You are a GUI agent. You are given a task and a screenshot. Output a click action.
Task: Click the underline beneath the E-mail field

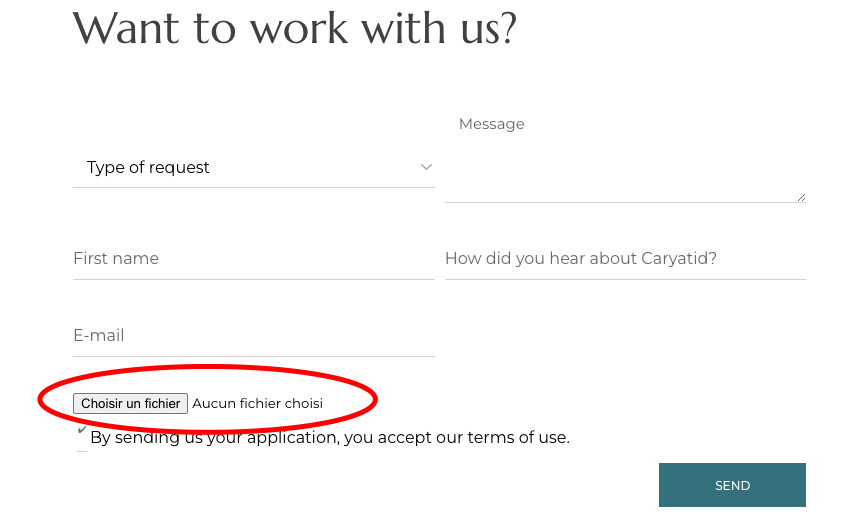(253, 356)
